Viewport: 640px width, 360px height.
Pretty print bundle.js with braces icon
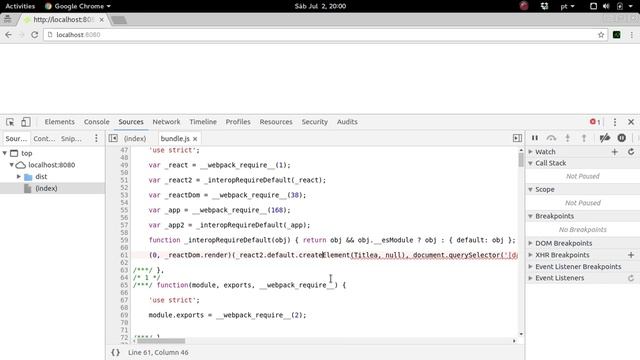tap(116, 352)
